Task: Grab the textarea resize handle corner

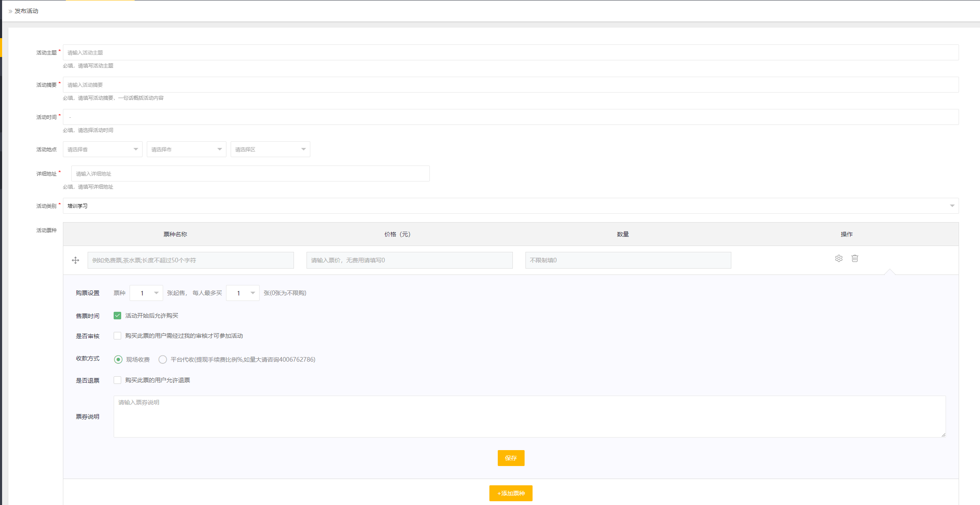Action: [944, 435]
